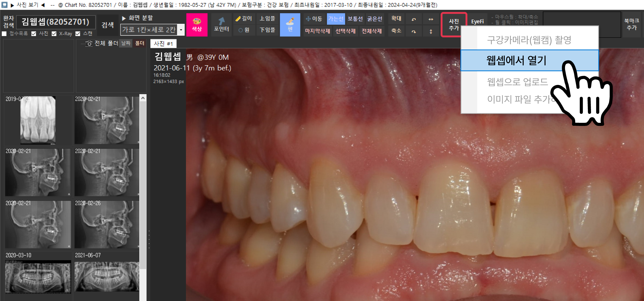Open the 2021-06-07 panoramic X-ray thumbnail
Viewport: 644px width, 301px height.
(107, 276)
